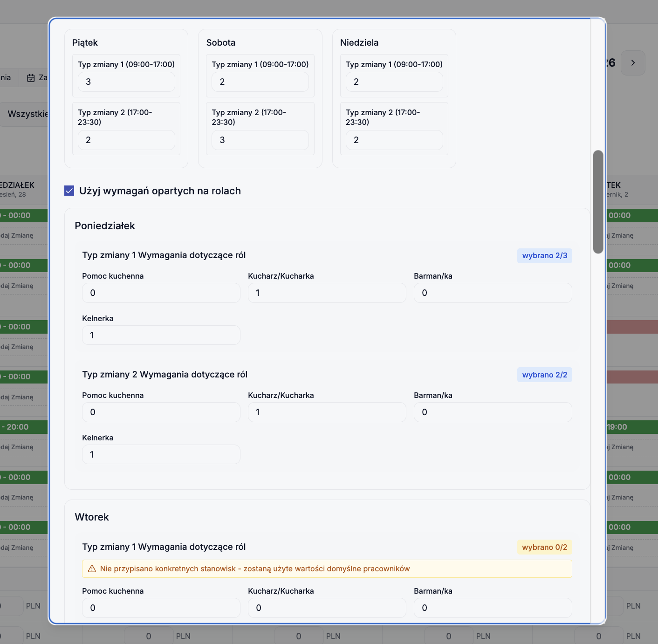Image resolution: width=658 pixels, height=644 pixels.
Task: Edit Poniedziałek shift 1 Kelnerka field
Action: 161,335
